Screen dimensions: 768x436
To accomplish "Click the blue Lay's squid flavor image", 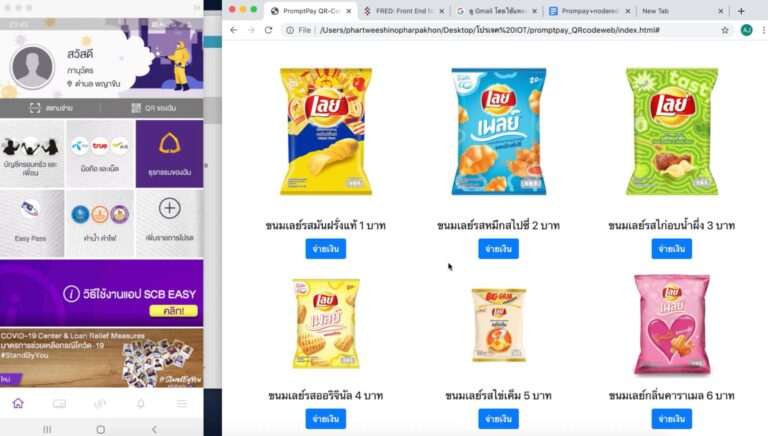I will [499, 131].
